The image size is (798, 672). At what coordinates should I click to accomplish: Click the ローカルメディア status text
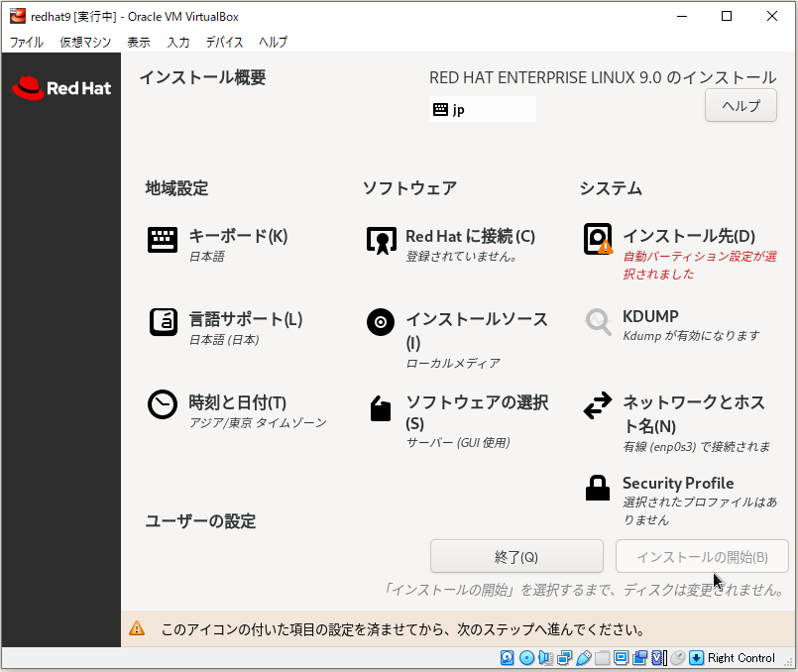453,363
